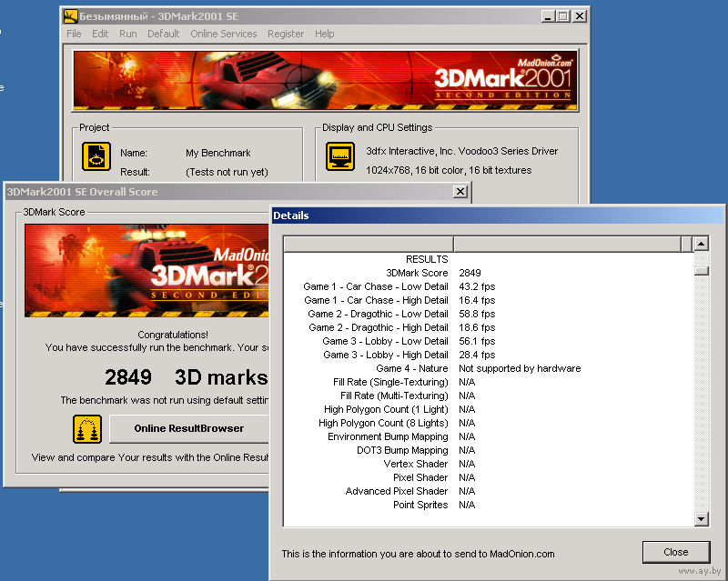Click the Details list scrollbar thumb
This screenshot has width=728, height=581.
(x=701, y=270)
